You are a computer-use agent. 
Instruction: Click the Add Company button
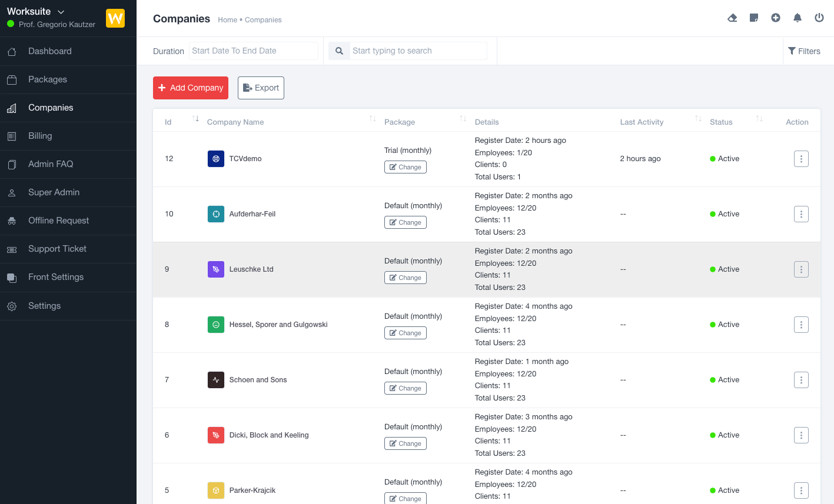point(191,88)
